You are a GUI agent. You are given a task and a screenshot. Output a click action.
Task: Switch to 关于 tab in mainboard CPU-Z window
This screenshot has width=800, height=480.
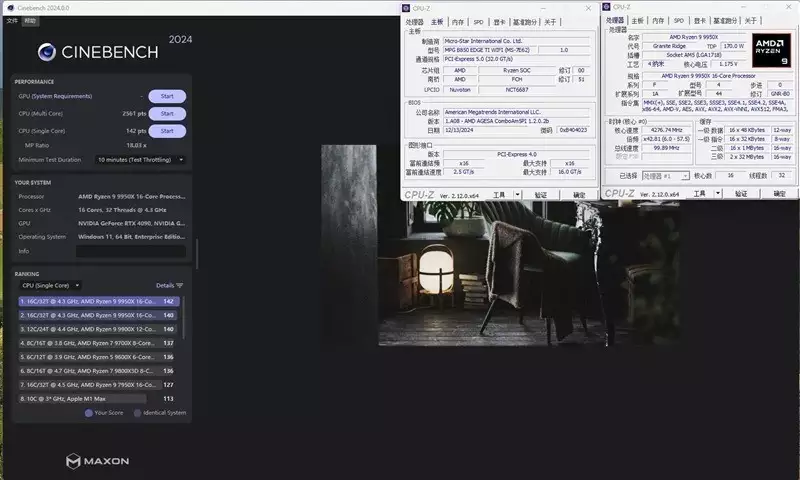coord(550,22)
